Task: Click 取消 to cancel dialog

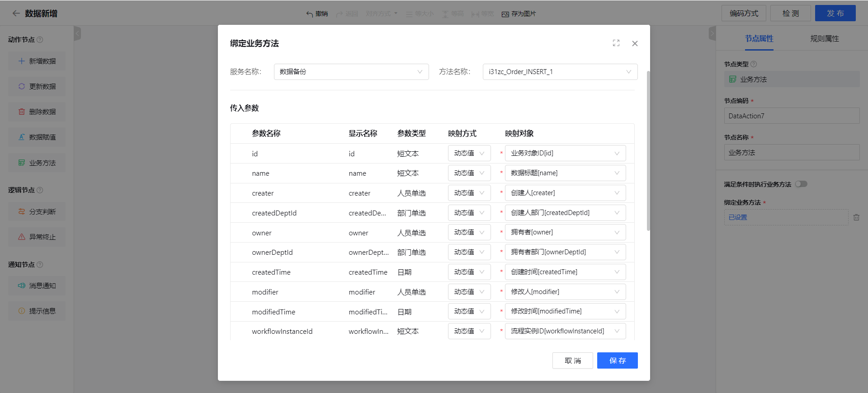Action: tap(573, 360)
